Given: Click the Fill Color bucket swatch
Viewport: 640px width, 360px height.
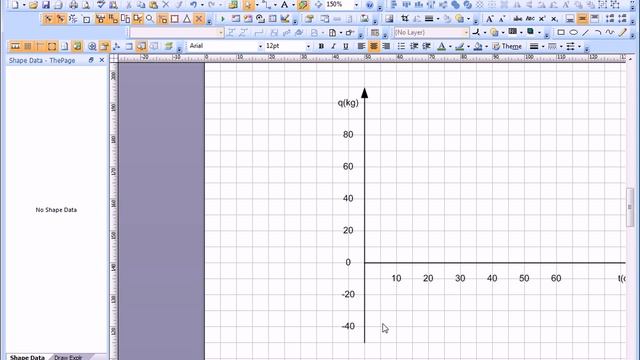Looking at the screenshot, I should coord(478,46).
